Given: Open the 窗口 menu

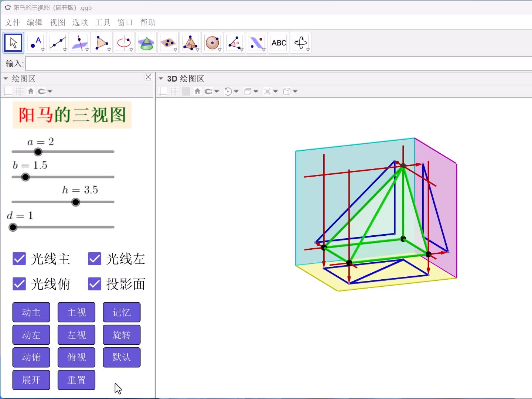Looking at the screenshot, I should pos(125,23).
